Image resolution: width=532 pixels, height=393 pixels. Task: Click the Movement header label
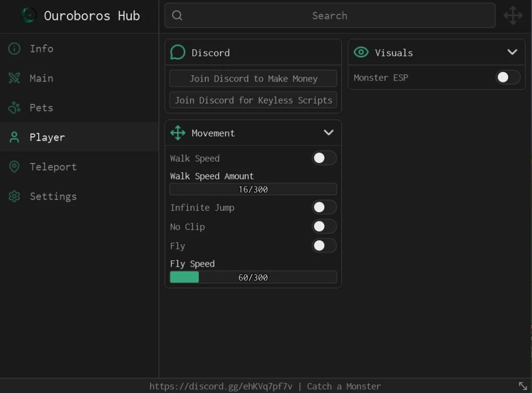tap(213, 133)
